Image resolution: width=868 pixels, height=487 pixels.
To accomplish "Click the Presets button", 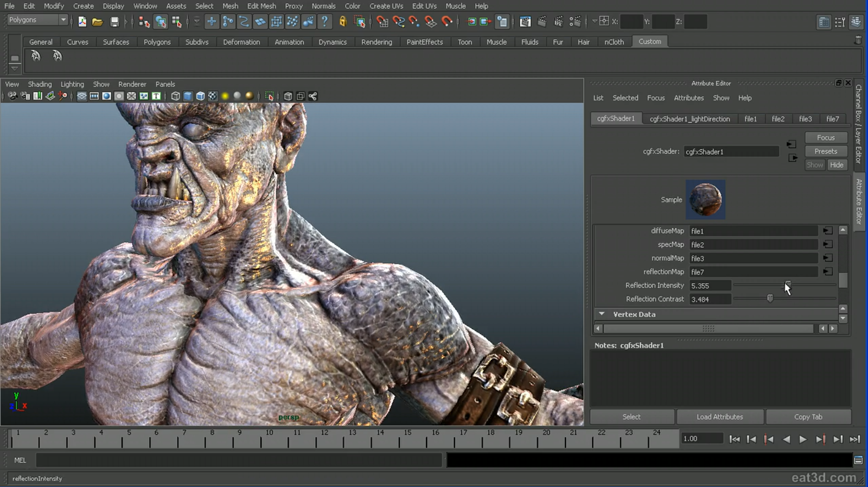I will [825, 151].
